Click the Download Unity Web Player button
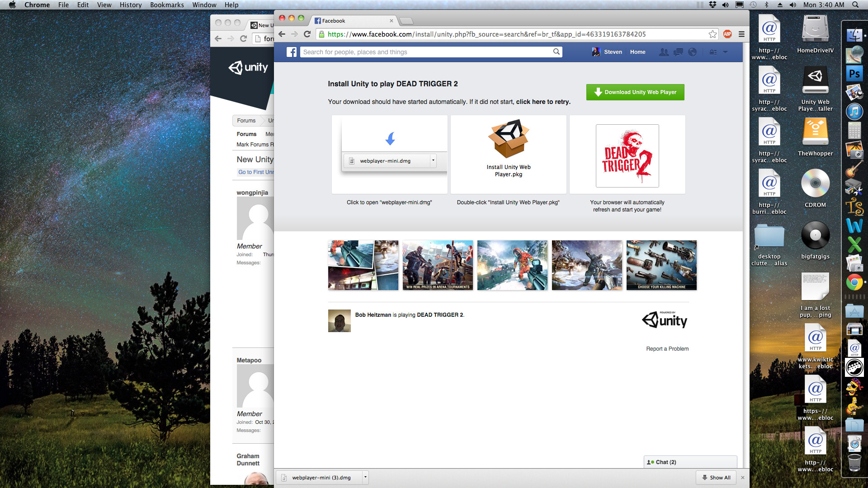 [635, 92]
